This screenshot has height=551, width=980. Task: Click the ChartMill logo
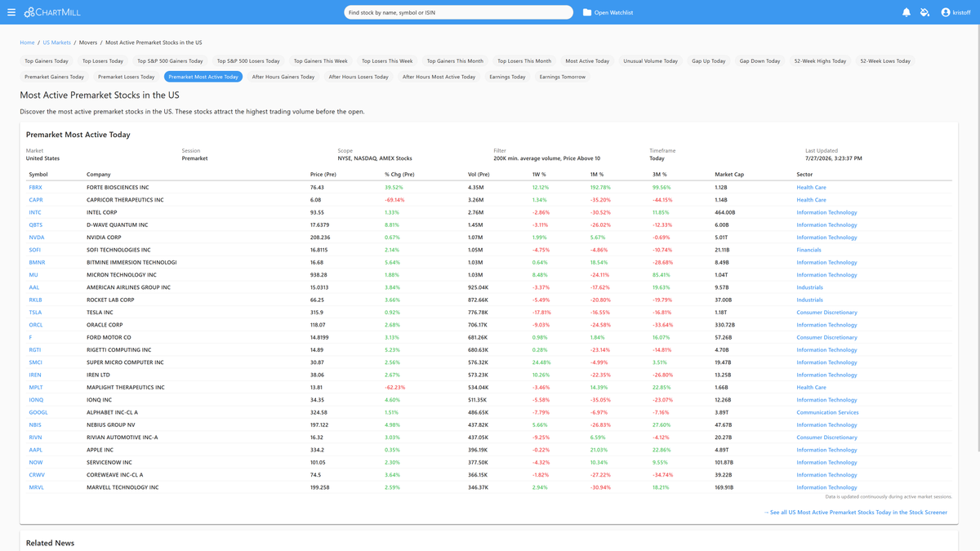click(x=52, y=12)
